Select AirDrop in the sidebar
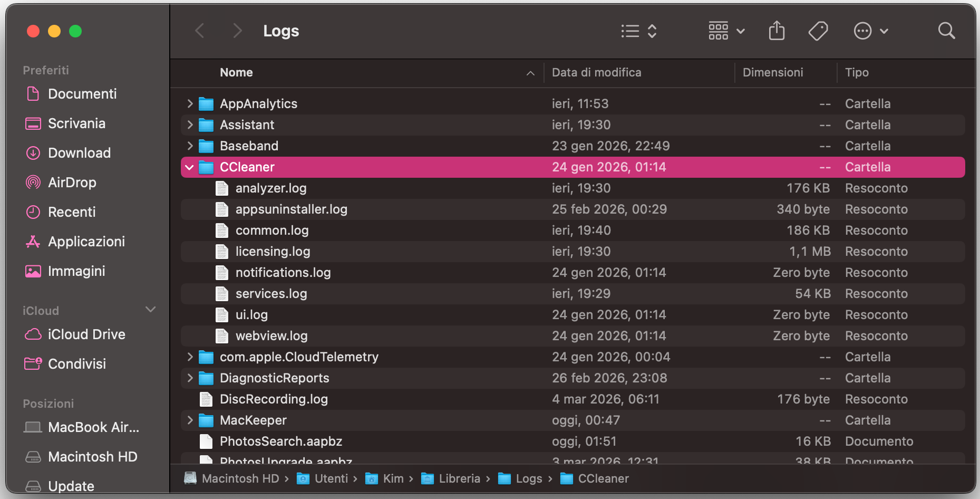The width and height of the screenshot is (980, 499). 72,182
